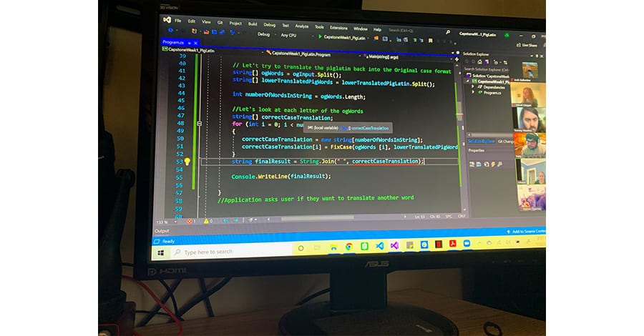Select the Solution 'CapstoneWeek1' node

click(x=488, y=76)
